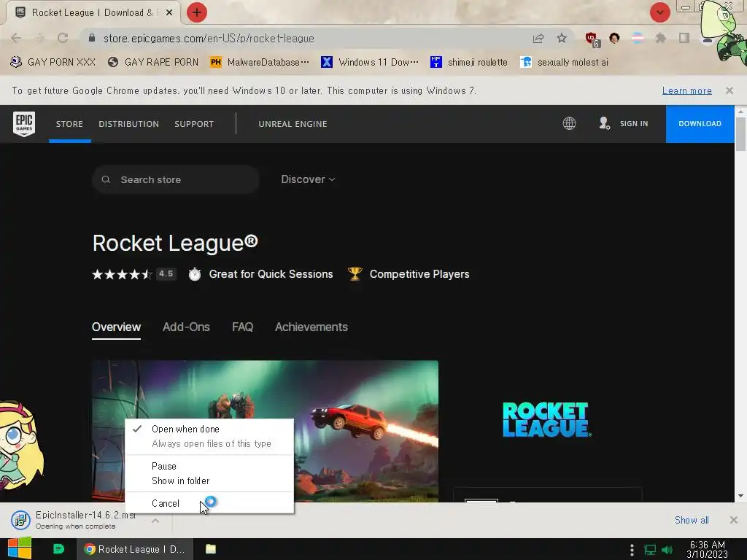The width and height of the screenshot is (747, 560).
Task: Open the side panel icon
Action: coord(684,38)
